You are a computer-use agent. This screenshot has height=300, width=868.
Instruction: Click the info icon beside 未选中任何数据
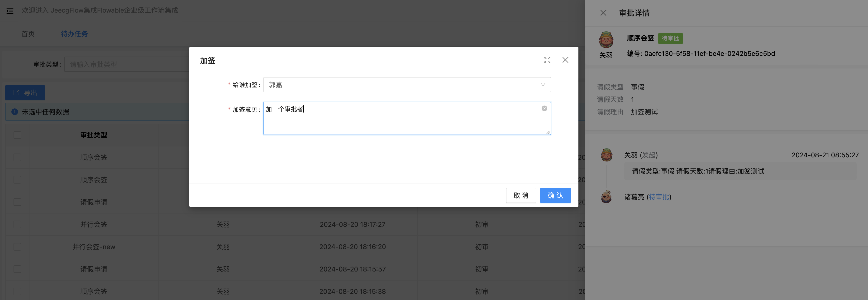(14, 112)
